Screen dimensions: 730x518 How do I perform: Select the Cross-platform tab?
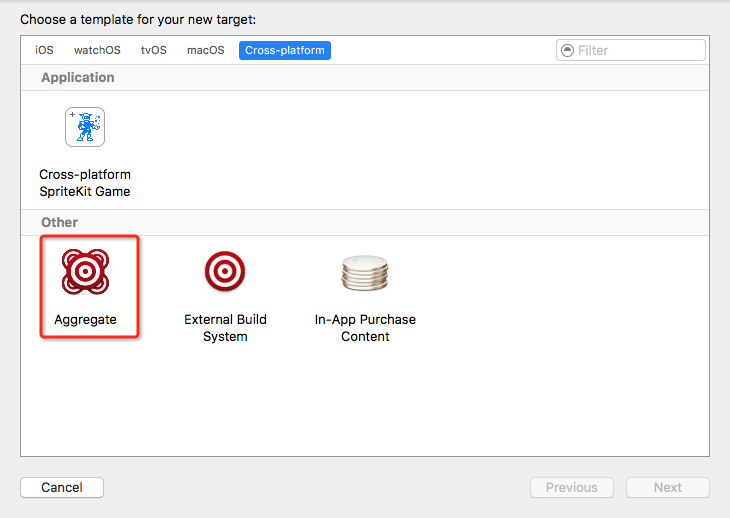tap(285, 50)
